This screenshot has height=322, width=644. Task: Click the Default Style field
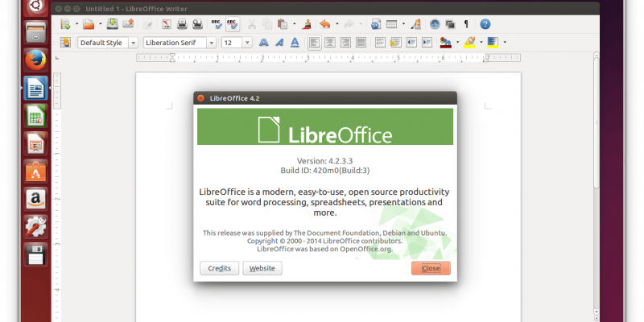103,43
